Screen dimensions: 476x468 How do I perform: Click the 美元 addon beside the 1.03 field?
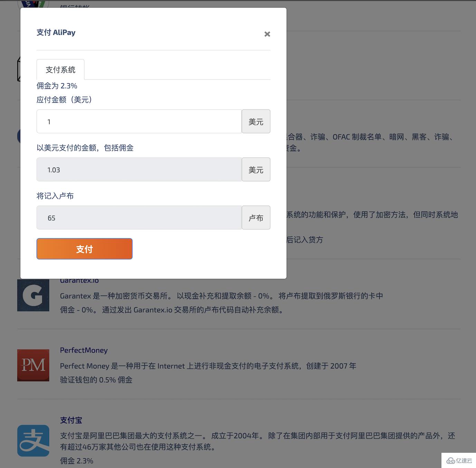point(256,169)
